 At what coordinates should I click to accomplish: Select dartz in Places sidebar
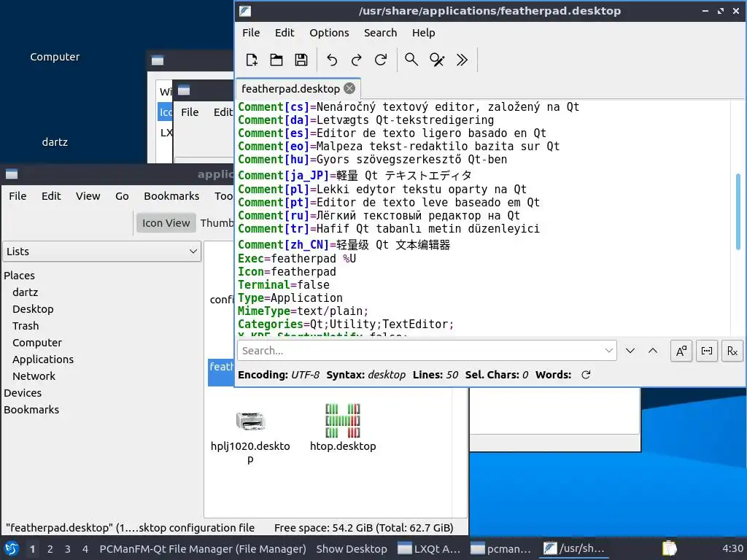coord(26,292)
